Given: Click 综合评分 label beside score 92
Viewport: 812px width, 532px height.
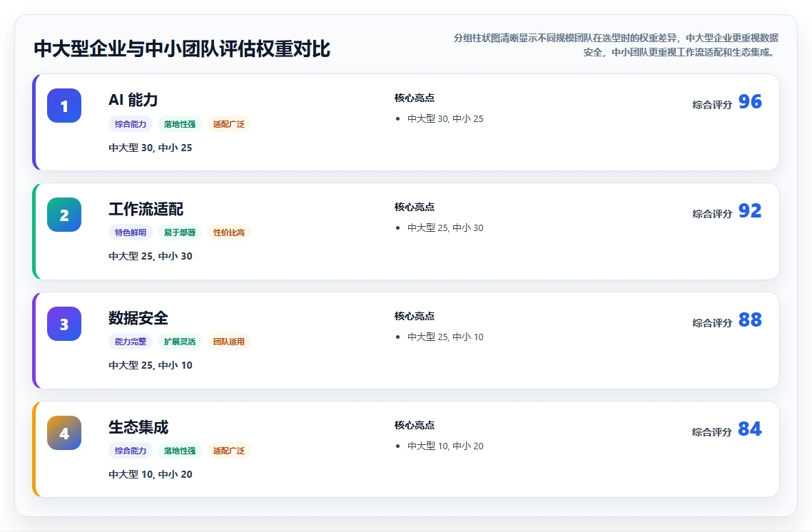Looking at the screenshot, I should [712, 214].
